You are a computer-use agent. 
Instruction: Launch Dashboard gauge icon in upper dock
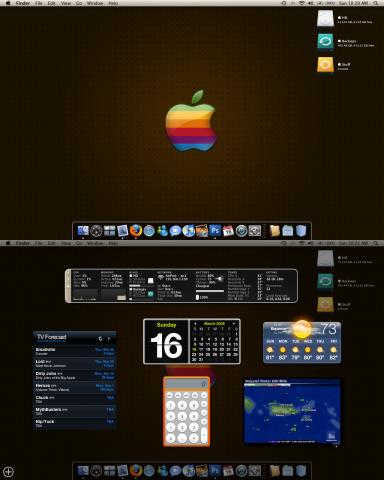96,231
